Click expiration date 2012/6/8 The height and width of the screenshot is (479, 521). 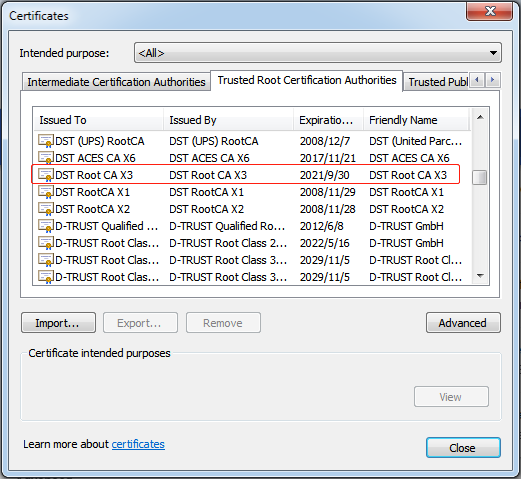click(x=321, y=226)
